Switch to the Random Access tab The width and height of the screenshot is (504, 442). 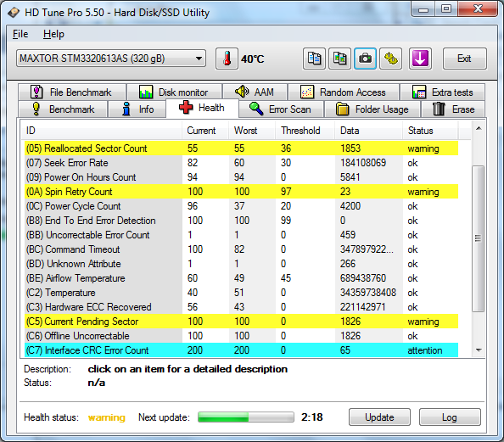point(344,92)
